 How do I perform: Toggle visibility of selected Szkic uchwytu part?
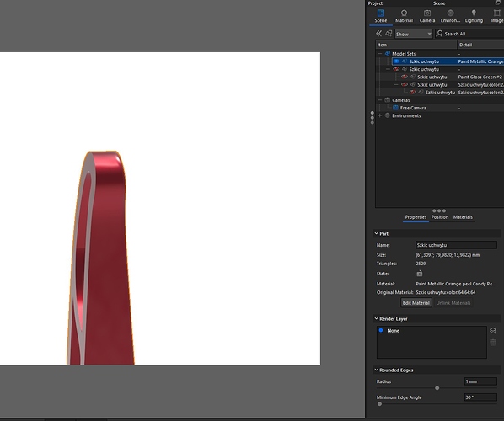pos(396,61)
